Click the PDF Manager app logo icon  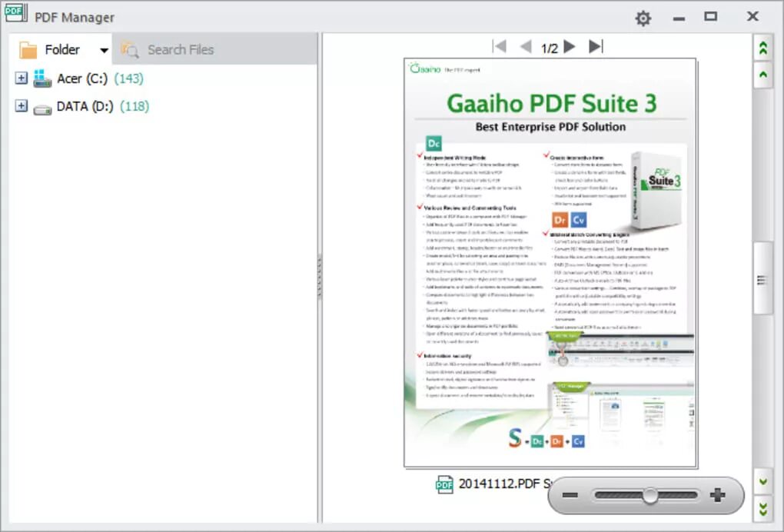pyautogui.click(x=16, y=13)
